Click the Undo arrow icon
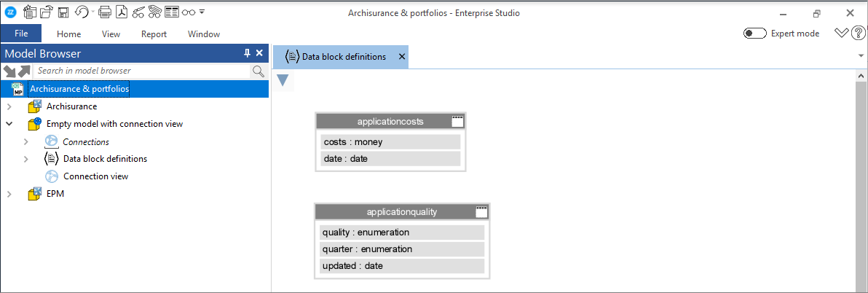 [82, 12]
